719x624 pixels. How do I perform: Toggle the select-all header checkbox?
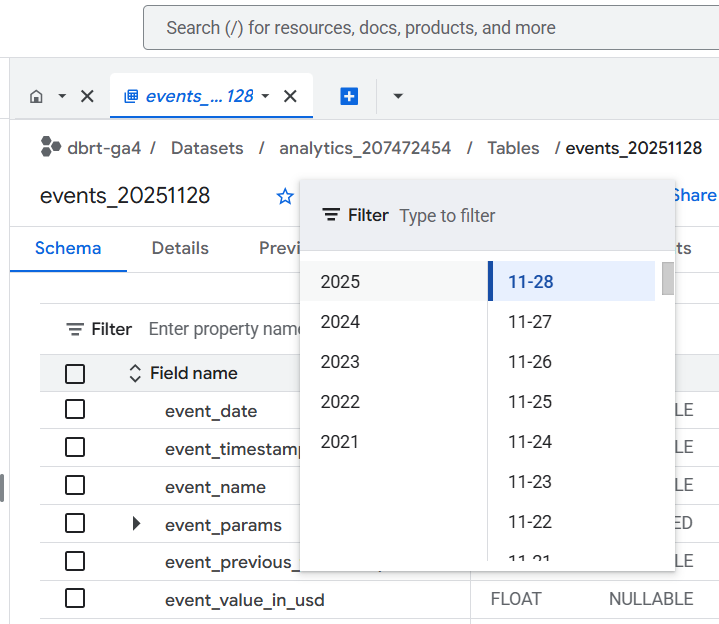tap(75, 374)
